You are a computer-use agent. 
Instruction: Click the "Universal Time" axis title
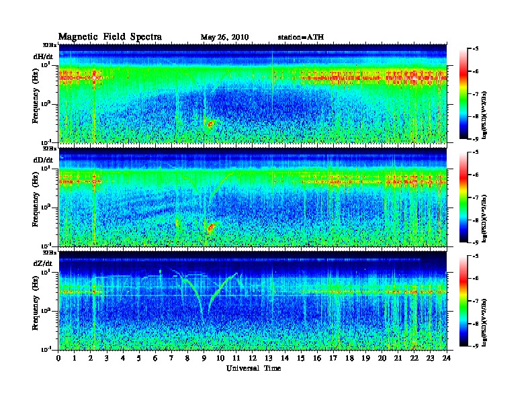(x=253, y=368)
